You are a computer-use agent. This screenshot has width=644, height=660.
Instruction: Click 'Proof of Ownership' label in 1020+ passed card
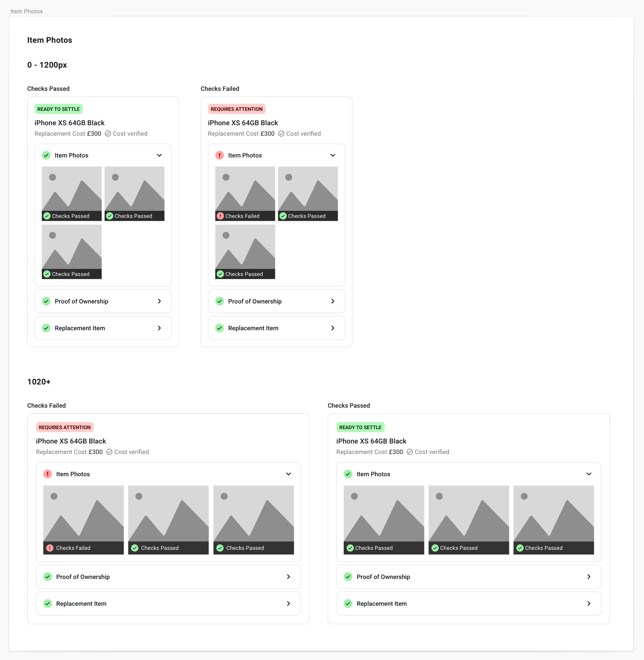(x=383, y=577)
